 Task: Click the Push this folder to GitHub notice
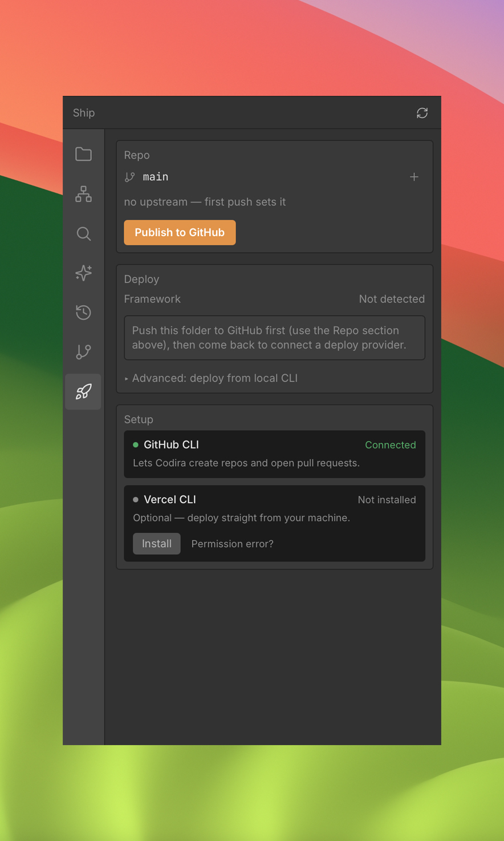(275, 338)
